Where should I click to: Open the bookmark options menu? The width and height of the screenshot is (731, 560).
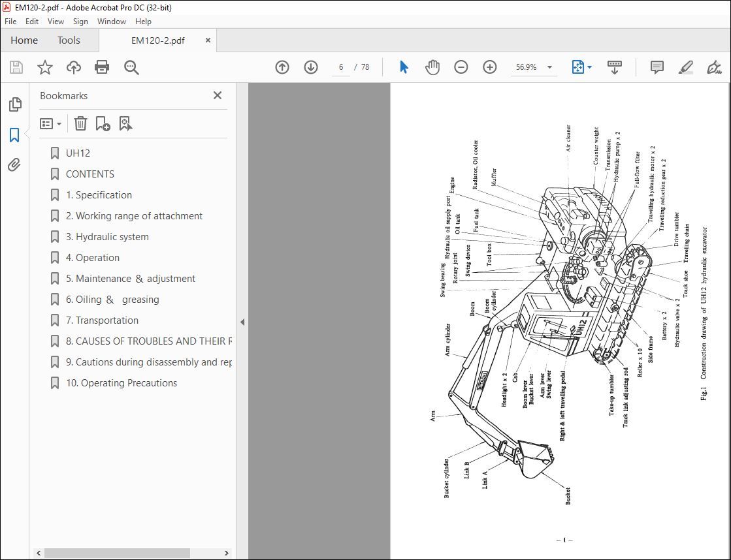50,123
